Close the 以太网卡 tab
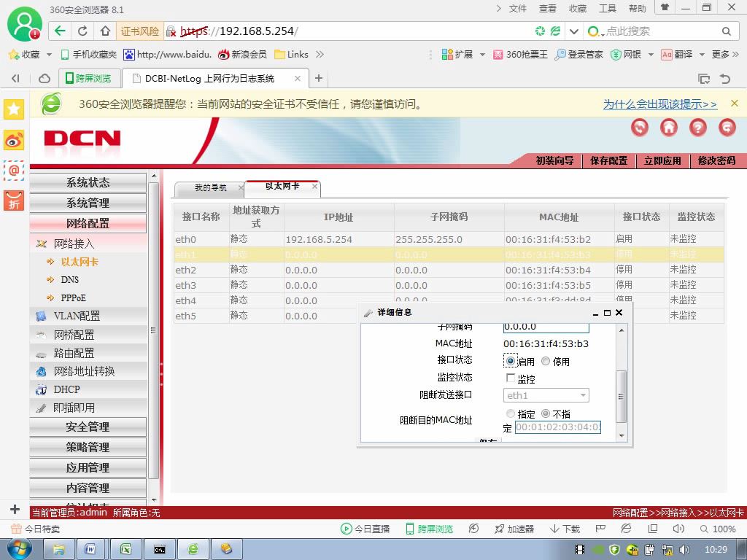This screenshot has width=747, height=560. pyautogui.click(x=314, y=186)
